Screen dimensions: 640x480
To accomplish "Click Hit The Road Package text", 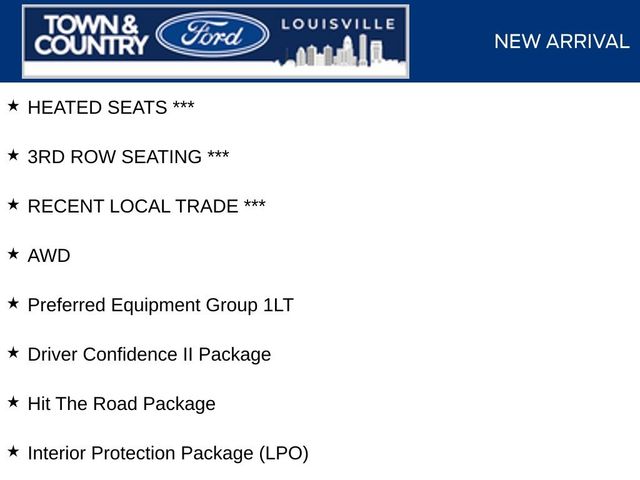I will (121, 404).
